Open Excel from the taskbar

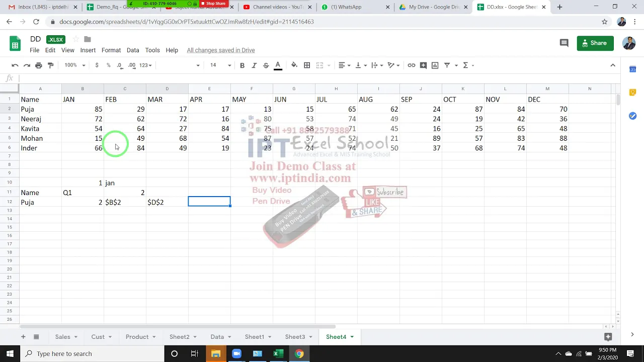[x=278, y=353]
